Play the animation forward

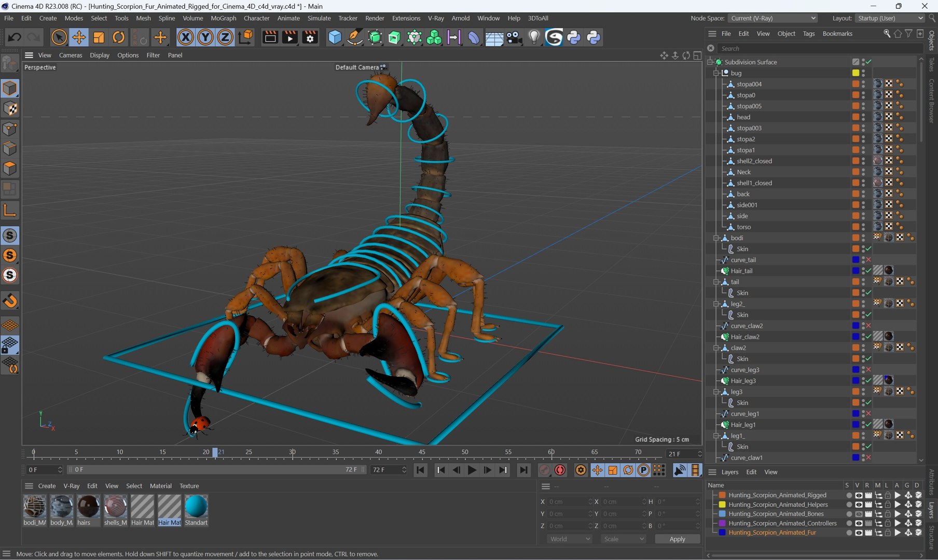point(472,470)
